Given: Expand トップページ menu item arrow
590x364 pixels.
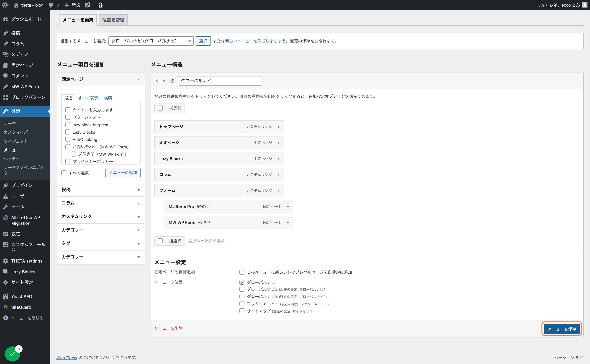Looking at the screenshot, I should 279,127.
